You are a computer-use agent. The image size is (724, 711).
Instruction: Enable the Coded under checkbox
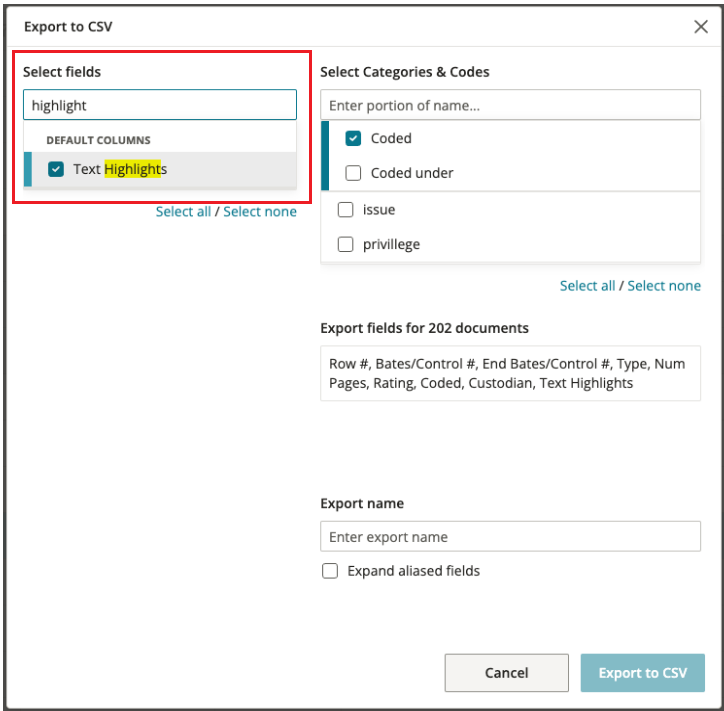pos(353,173)
